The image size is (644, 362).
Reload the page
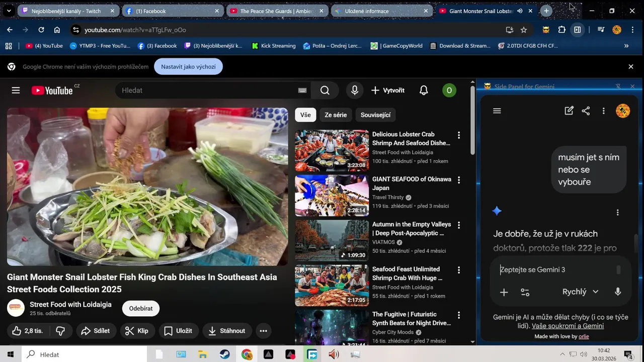pos(41,30)
